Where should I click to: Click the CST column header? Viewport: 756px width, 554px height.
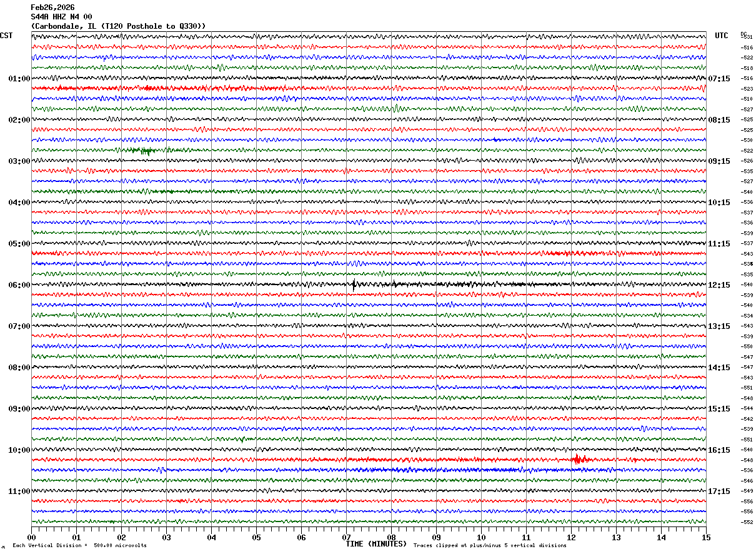point(6,36)
